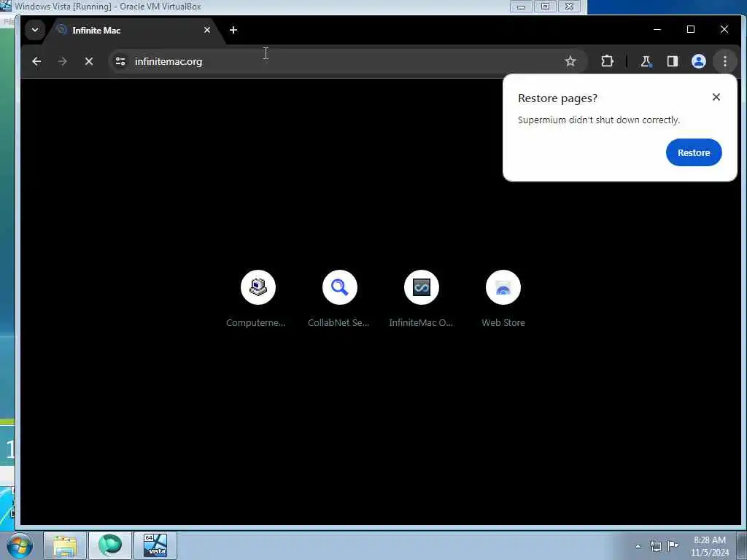
Task: Open the InfiniteMac O... shortcut
Action: 421,298
